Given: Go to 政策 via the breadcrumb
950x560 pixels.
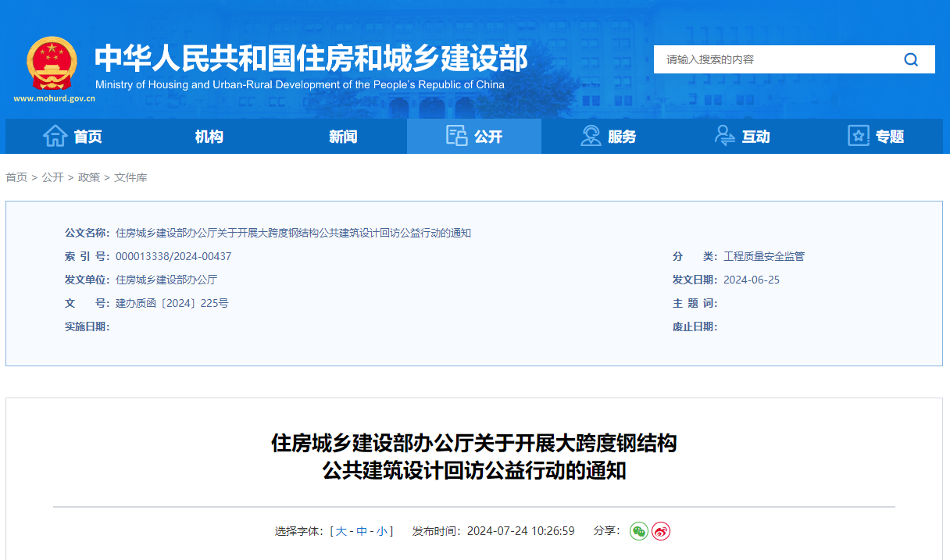Looking at the screenshot, I should tap(88, 177).
